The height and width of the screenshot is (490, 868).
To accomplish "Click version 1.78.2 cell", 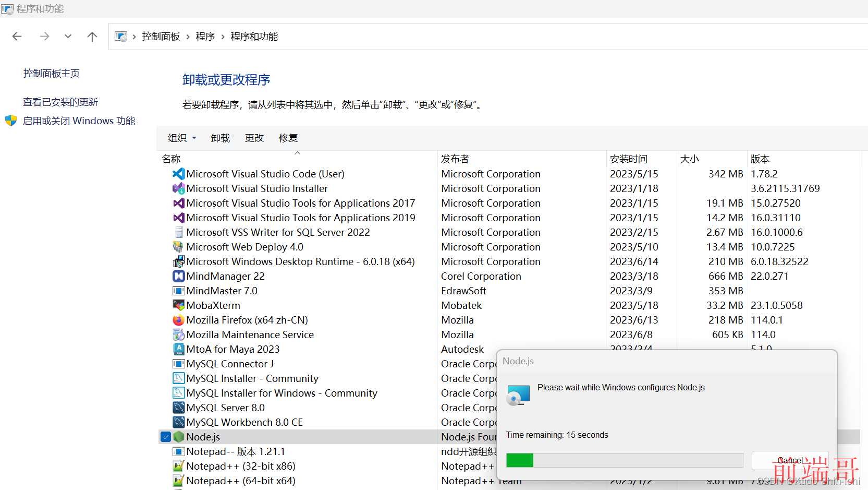I will [764, 174].
